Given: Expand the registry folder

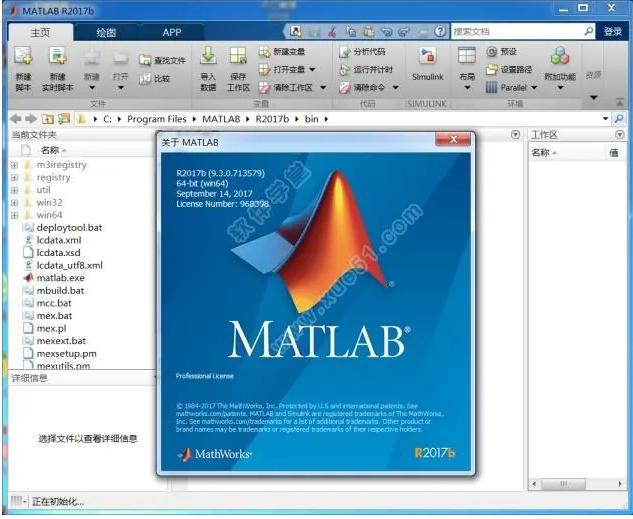Looking at the screenshot, I should tap(15, 178).
